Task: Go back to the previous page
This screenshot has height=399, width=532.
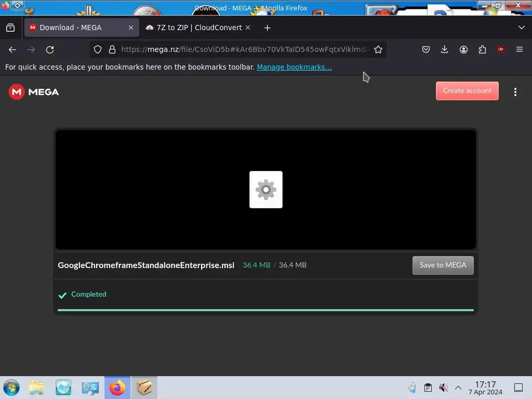Action: click(12, 50)
